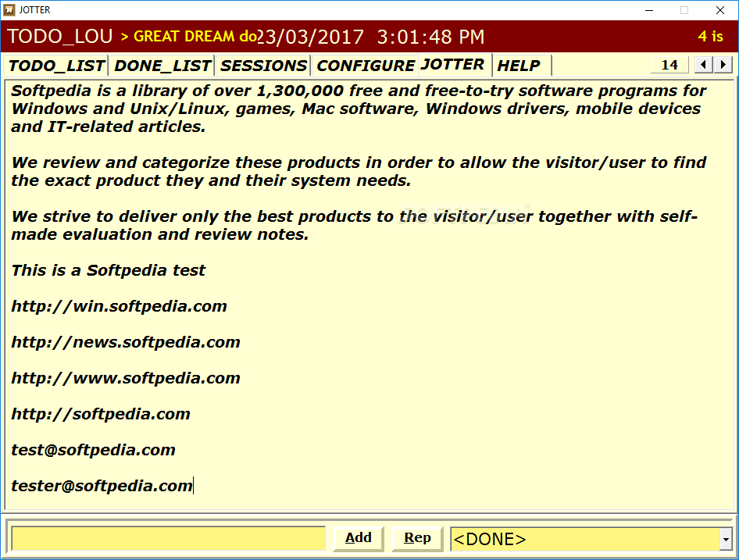This screenshot has height=560, width=739.
Task: Click inside the <DONE> combo box
Action: pos(585,539)
